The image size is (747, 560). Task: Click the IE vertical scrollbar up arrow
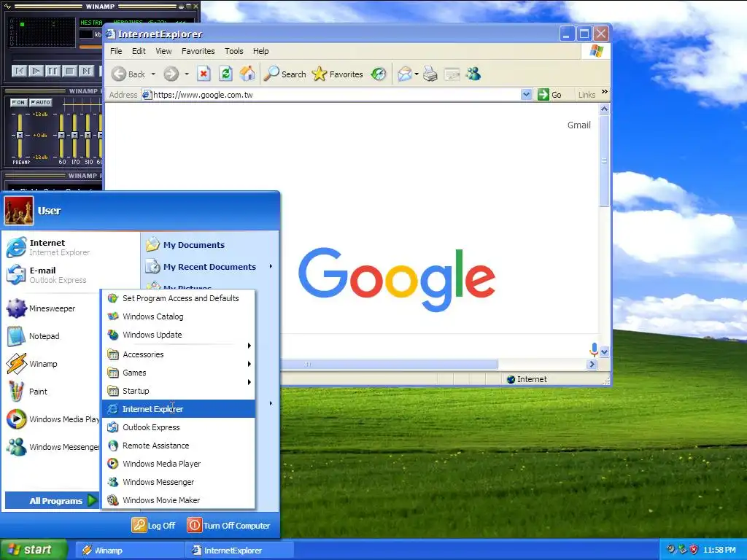click(x=604, y=109)
